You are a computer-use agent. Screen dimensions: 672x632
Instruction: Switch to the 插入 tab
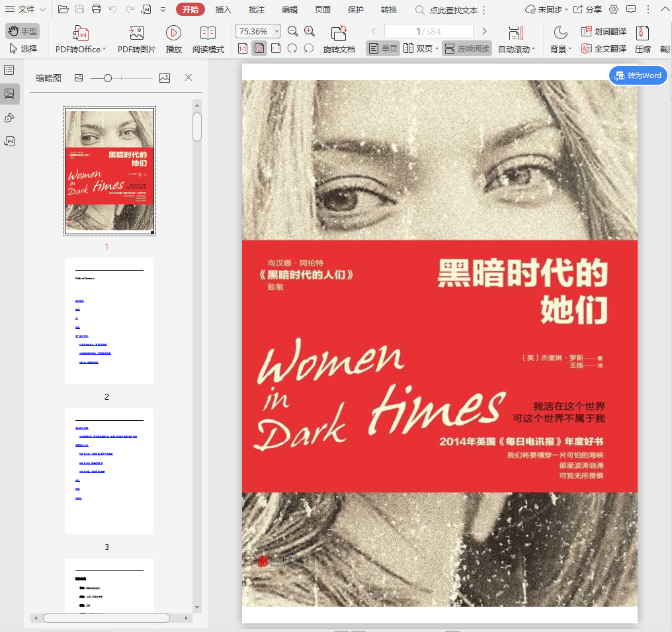224,9
